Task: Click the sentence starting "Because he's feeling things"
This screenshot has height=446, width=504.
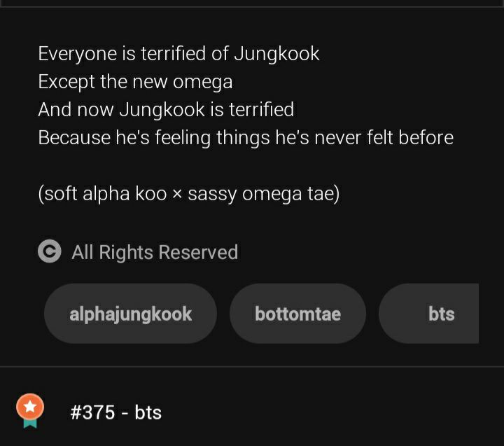Action: (x=246, y=138)
